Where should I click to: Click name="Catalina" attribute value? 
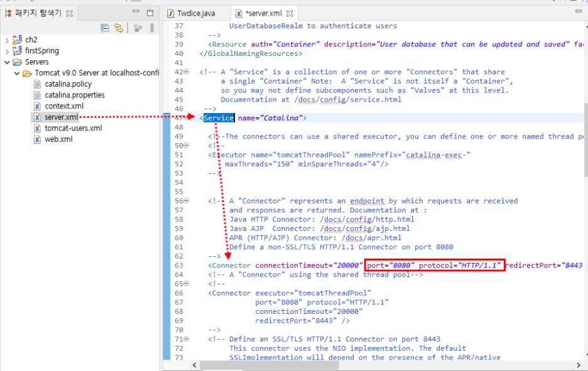click(x=281, y=118)
